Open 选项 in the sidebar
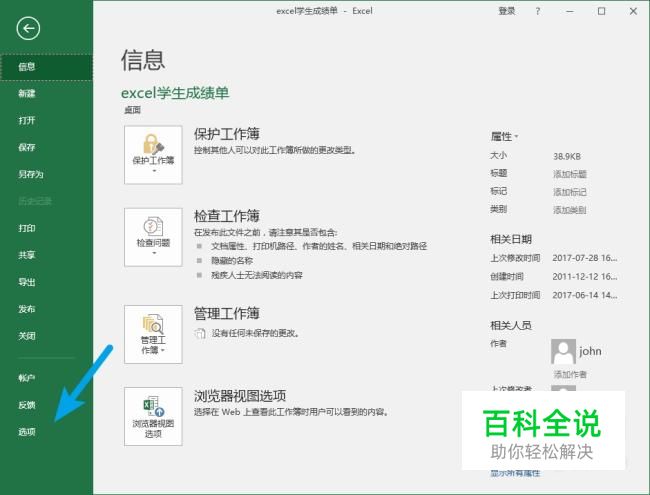 pyautogui.click(x=27, y=432)
